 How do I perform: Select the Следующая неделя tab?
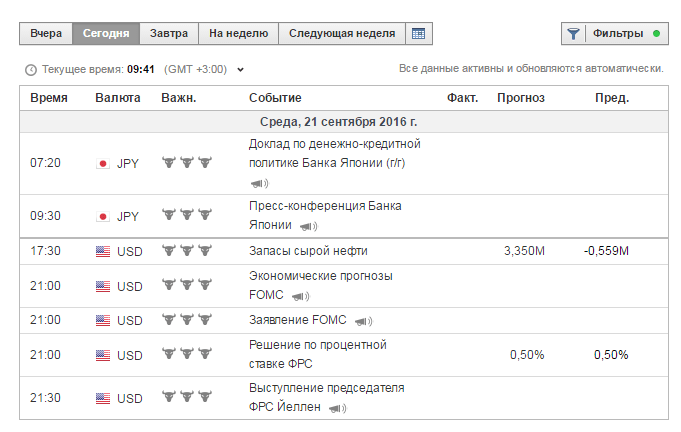pyautogui.click(x=342, y=33)
